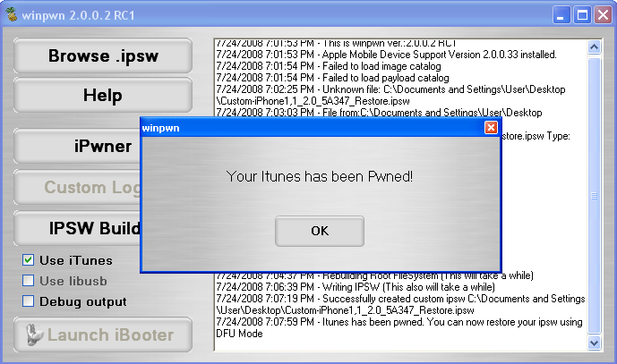Select the 'Failed to load image catalog' log line
Image resolution: width=617 pixels, height=364 pixels.
point(329,66)
